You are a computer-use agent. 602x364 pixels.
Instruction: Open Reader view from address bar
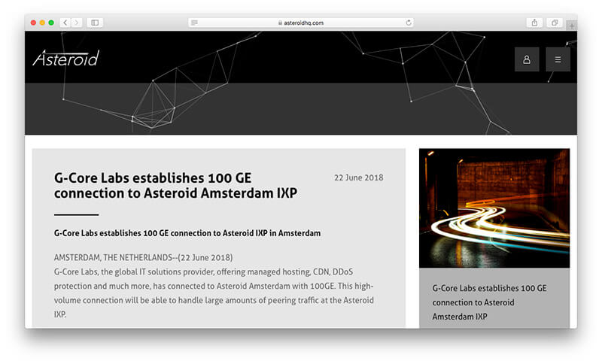click(195, 23)
